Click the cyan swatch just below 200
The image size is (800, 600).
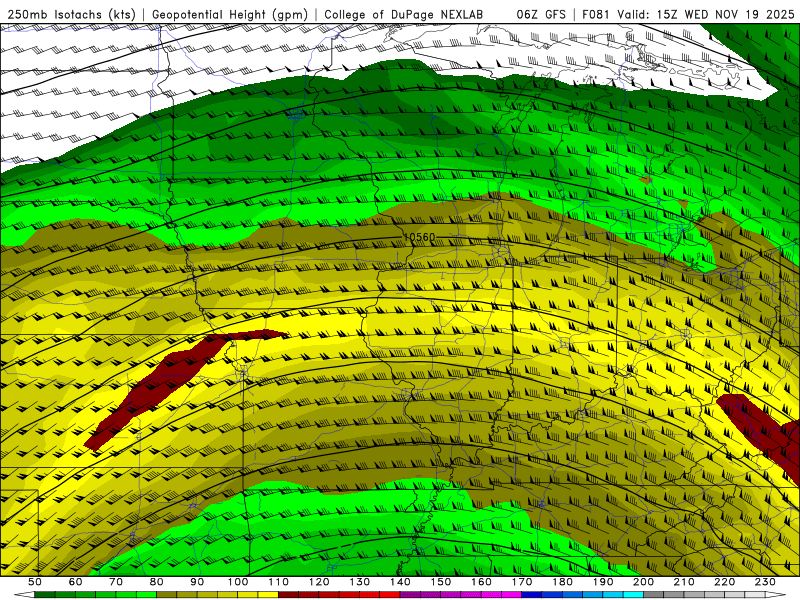(633, 595)
